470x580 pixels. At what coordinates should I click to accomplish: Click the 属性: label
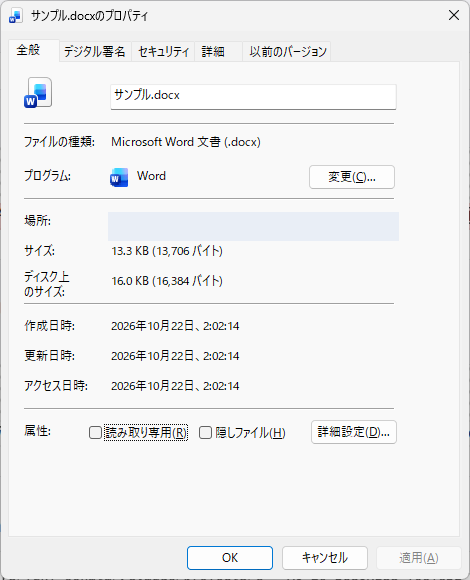(37, 431)
